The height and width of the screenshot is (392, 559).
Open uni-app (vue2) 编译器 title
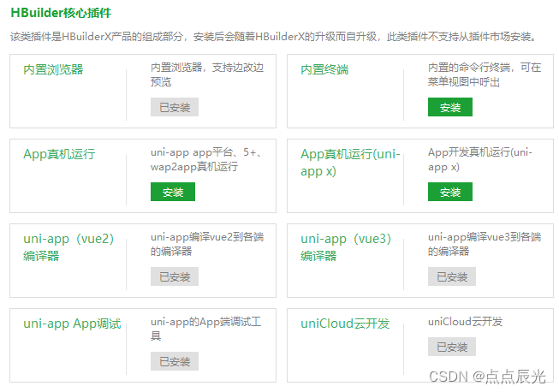pyautogui.click(x=68, y=247)
